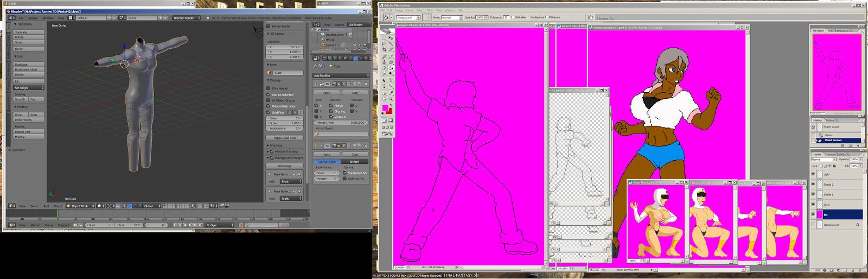
Task: Toggle Optimal Display checkbox
Action: pyautogui.click(x=344, y=179)
